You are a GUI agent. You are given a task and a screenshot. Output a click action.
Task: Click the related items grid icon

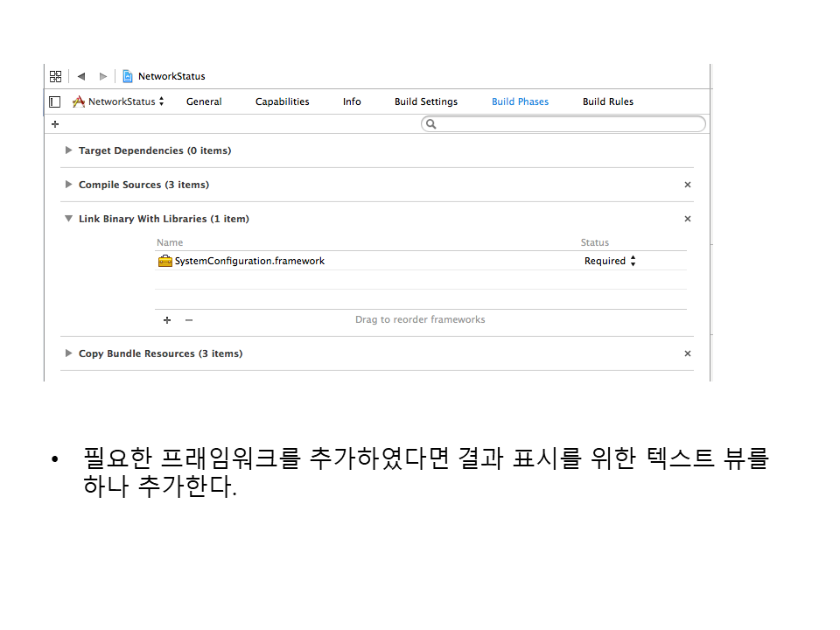(x=55, y=76)
